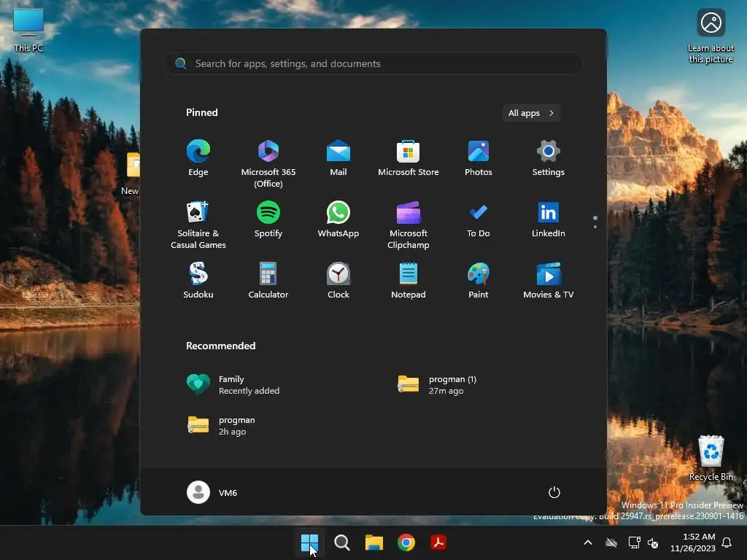The height and width of the screenshot is (560, 747).
Task: Open File Explorer from taskbar
Action: pyautogui.click(x=374, y=542)
